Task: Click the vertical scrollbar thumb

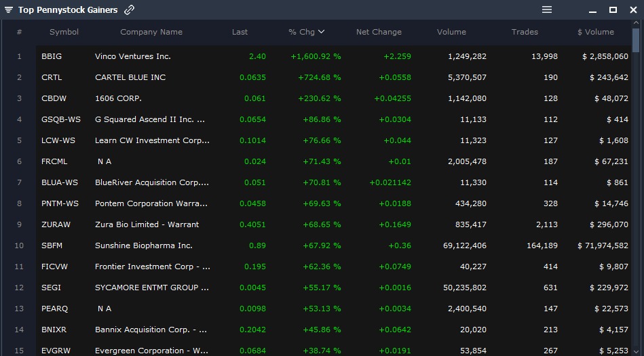Action: pos(636,40)
